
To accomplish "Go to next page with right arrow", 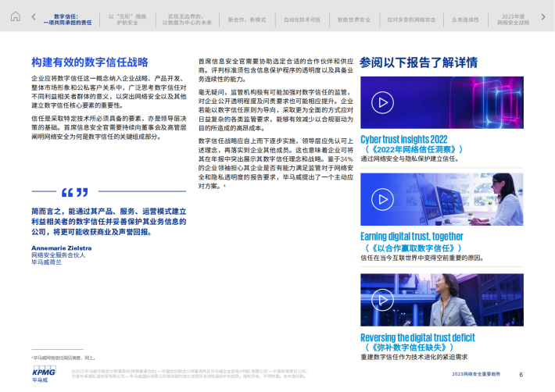I will click(545, 17).
